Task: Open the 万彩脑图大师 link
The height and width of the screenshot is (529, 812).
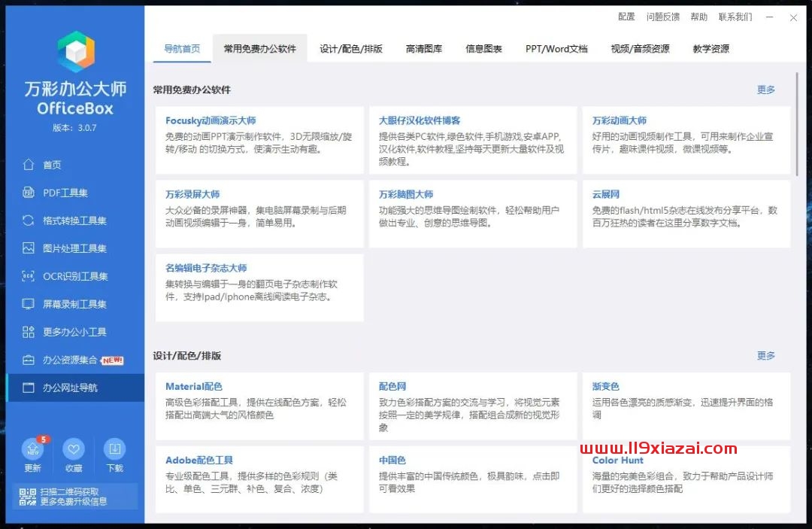Action: tap(406, 194)
